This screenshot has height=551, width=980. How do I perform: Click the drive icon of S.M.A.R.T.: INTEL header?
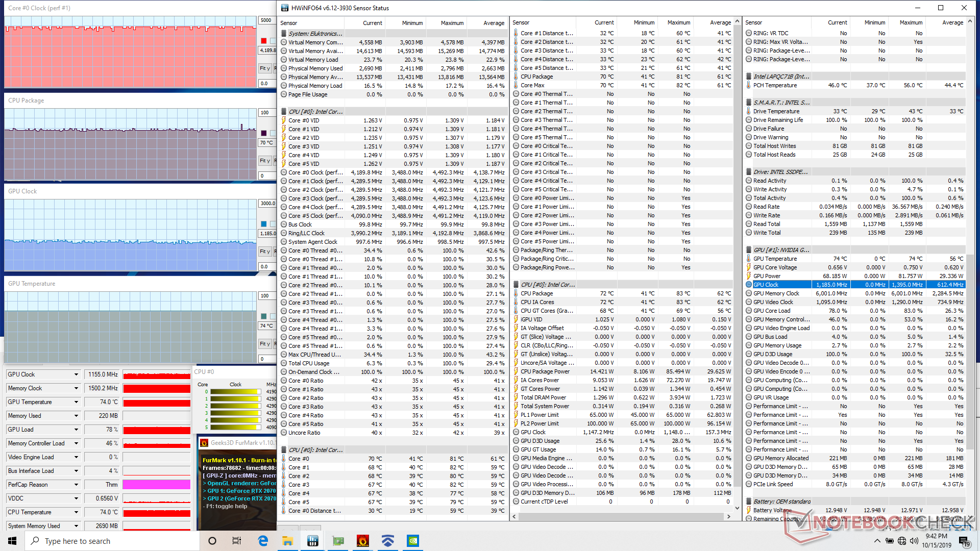click(749, 103)
